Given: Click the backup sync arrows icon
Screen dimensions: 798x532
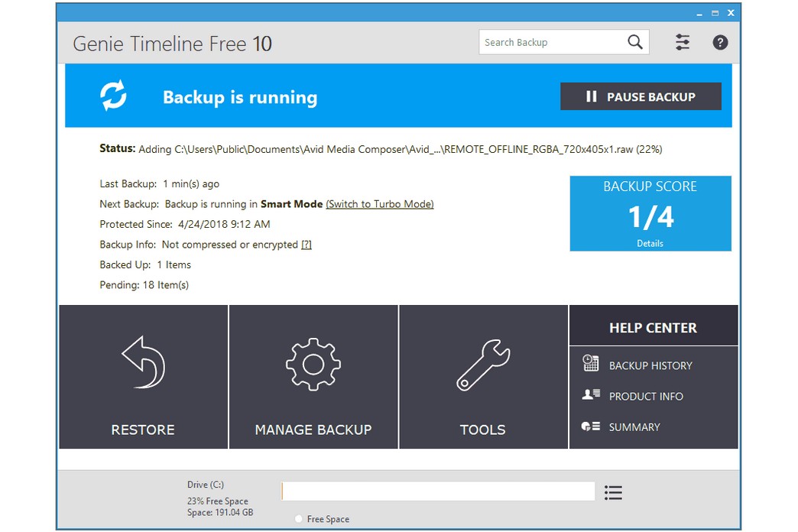Looking at the screenshot, I should pos(114,96).
